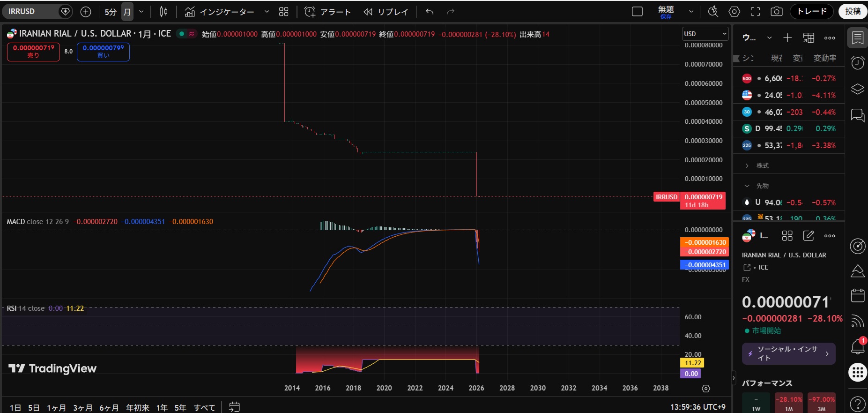Select the すべて time range tab

point(204,407)
